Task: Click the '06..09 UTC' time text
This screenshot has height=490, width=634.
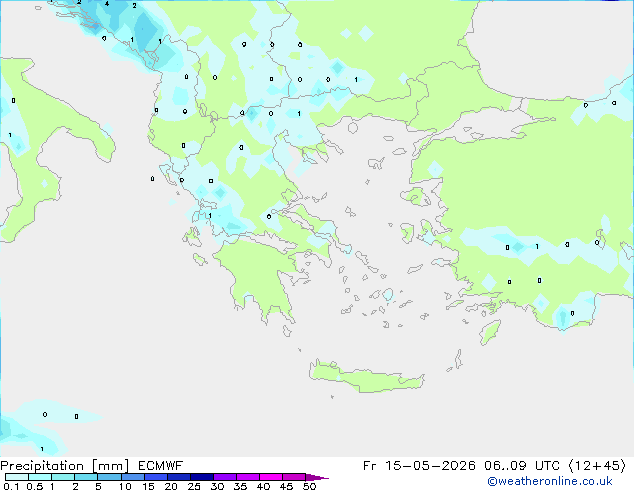Action: point(522,466)
